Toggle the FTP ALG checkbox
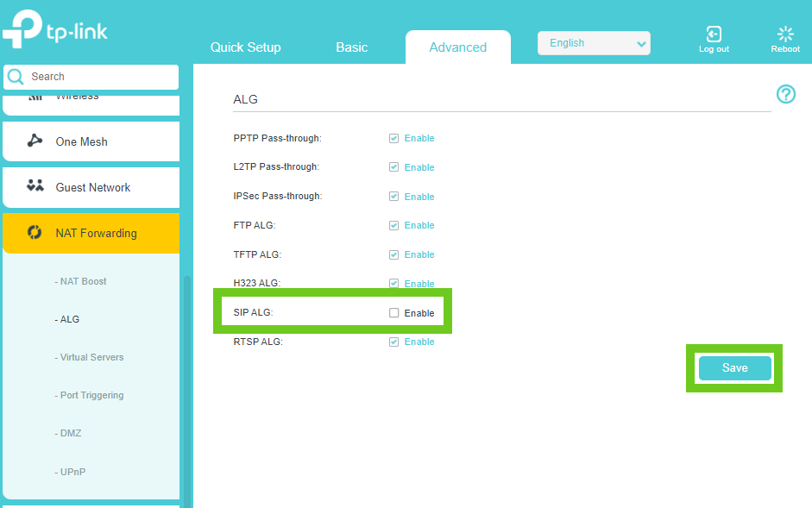The width and height of the screenshot is (812, 508). (394, 225)
